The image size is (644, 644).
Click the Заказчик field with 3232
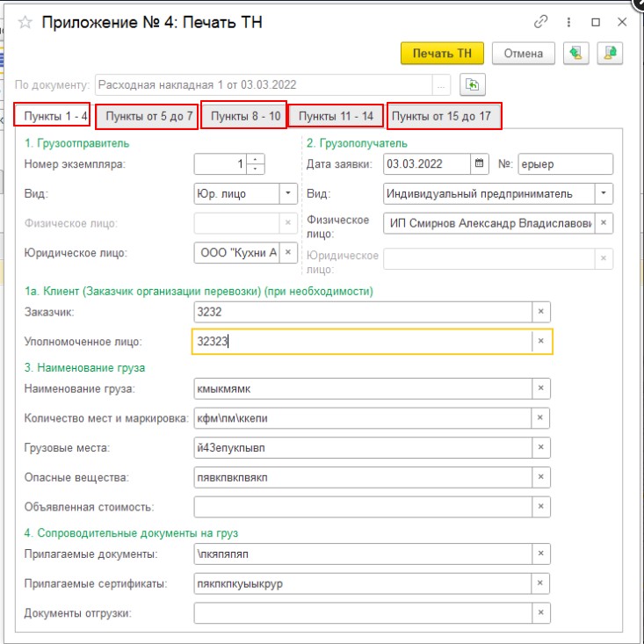pyautogui.click(x=363, y=312)
